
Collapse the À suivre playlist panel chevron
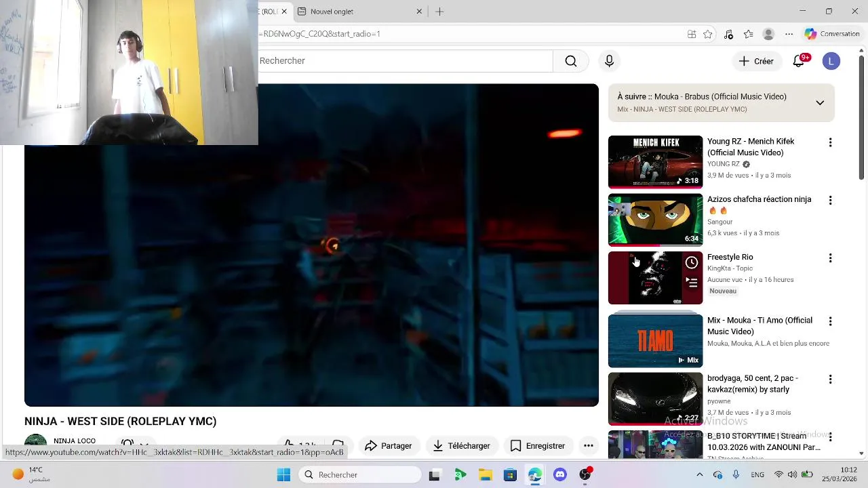tap(820, 103)
